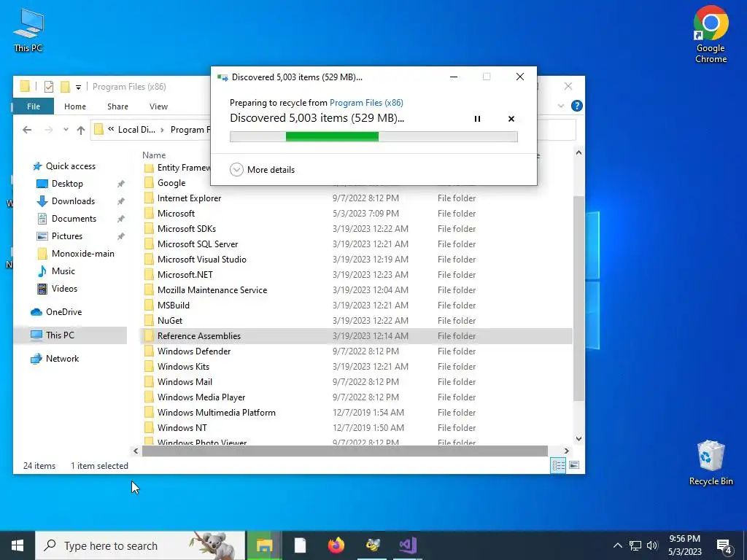Expand More details in progress dialog
Image resolution: width=747 pixels, height=560 pixels.
pos(262,169)
